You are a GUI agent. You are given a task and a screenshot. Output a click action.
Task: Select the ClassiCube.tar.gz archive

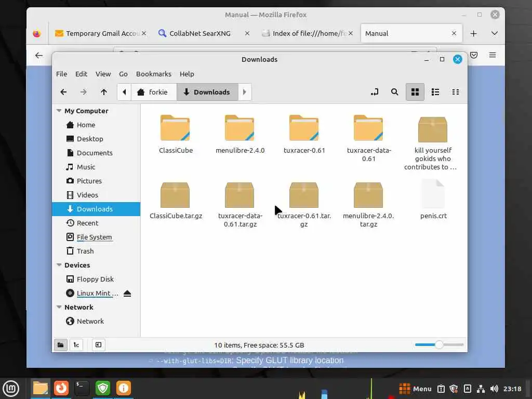(x=176, y=200)
